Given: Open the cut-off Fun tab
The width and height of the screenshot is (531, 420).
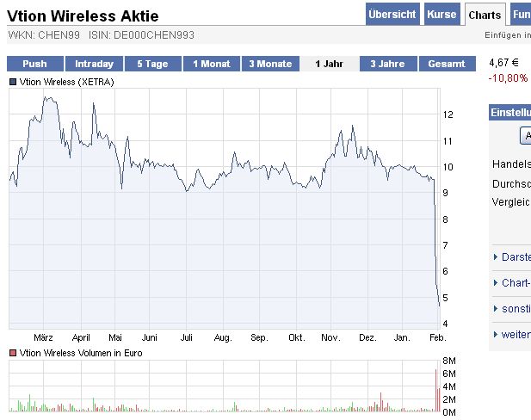Looking at the screenshot, I should click(x=521, y=15).
